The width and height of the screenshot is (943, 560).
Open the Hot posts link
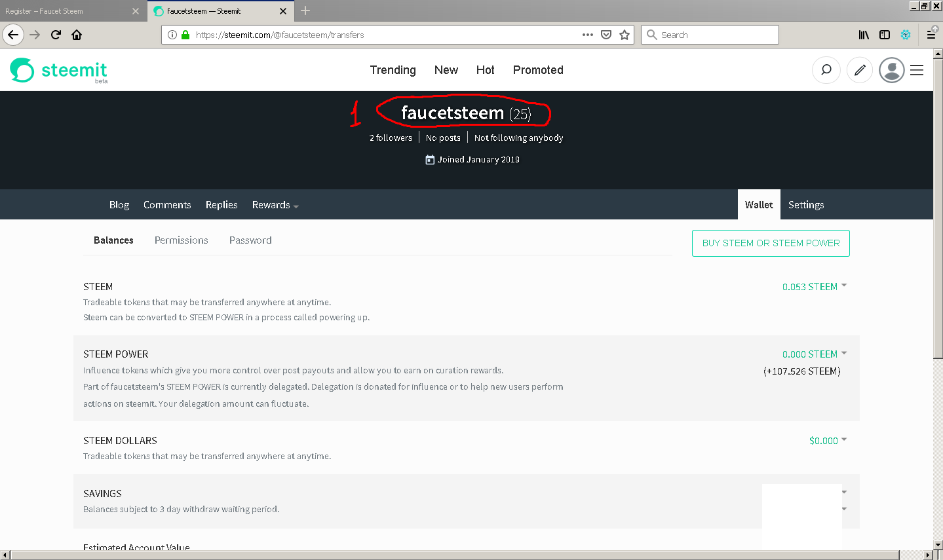tap(485, 70)
